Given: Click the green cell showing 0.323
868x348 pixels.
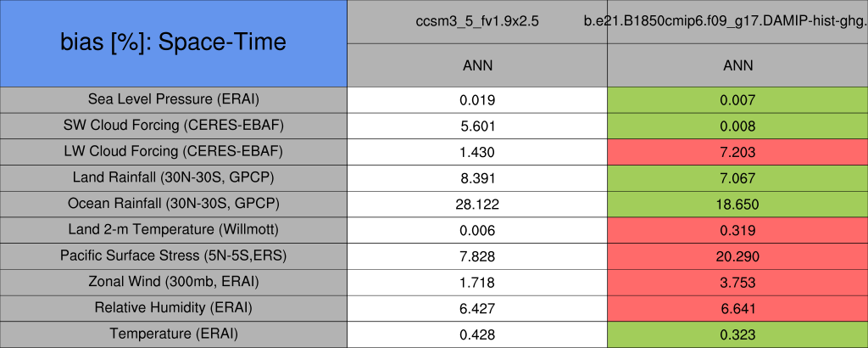Looking at the screenshot, I should pos(737,334).
